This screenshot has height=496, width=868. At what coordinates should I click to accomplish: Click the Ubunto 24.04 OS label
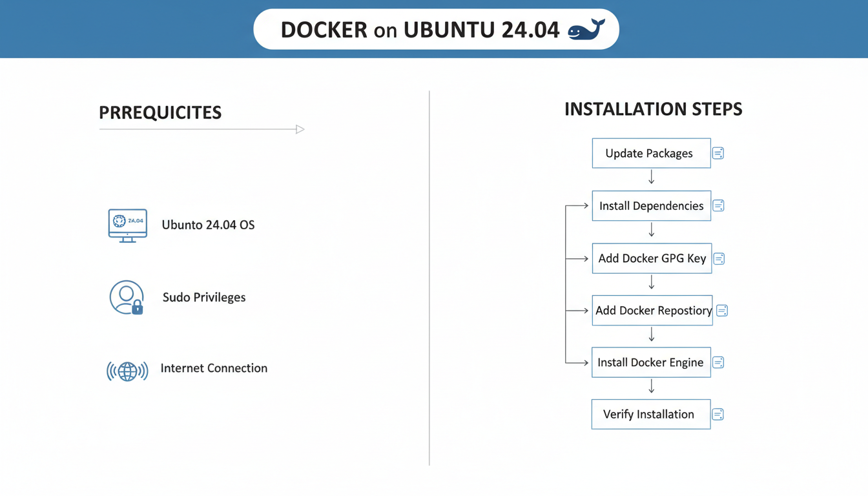click(208, 225)
